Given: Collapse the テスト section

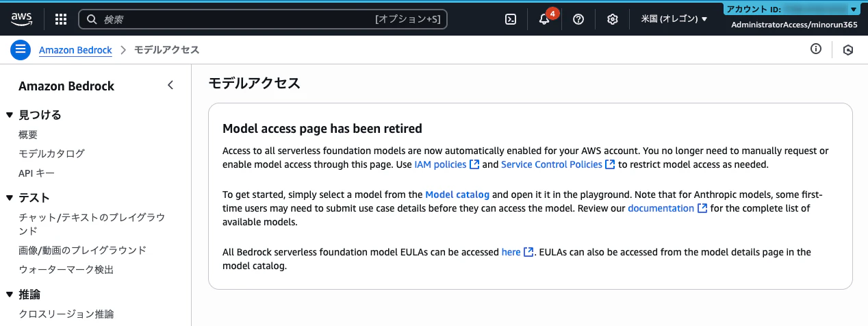Looking at the screenshot, I should [x=10, y=198].
